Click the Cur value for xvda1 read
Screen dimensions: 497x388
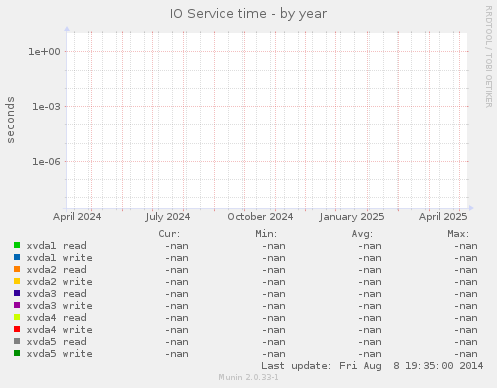[177, 246]
